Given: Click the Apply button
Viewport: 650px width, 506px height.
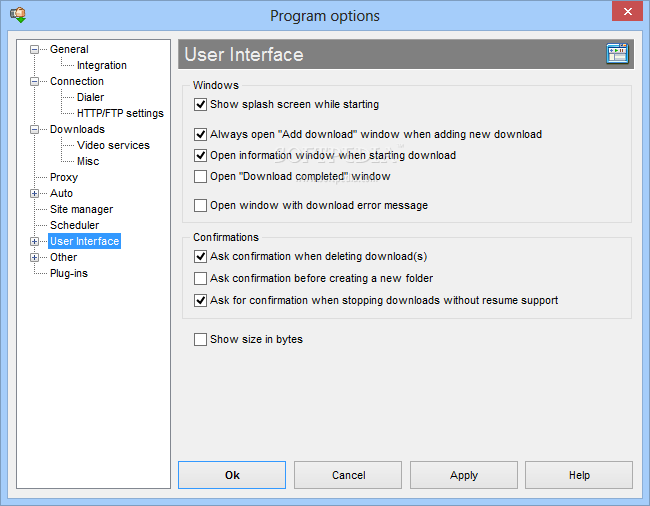Looking at the screenshot, I should pyautogui.click(x=463, y=475).
